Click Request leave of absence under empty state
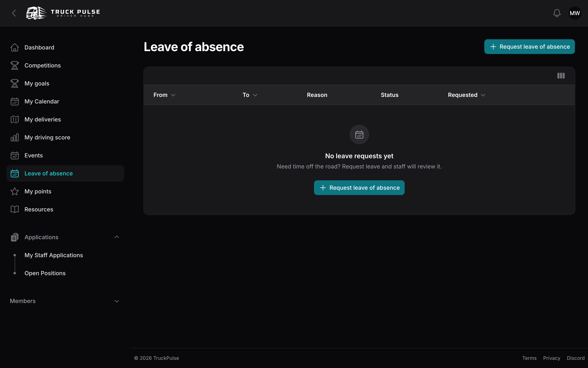Viewport: 588px width, 368px height. coord(359,188)
